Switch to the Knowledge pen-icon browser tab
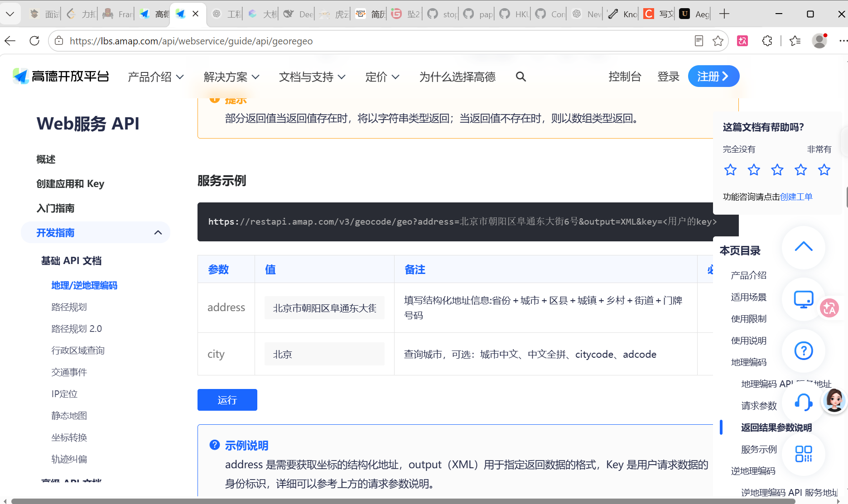Viewport: 848px width, 504px height. [x=622, y=14]
